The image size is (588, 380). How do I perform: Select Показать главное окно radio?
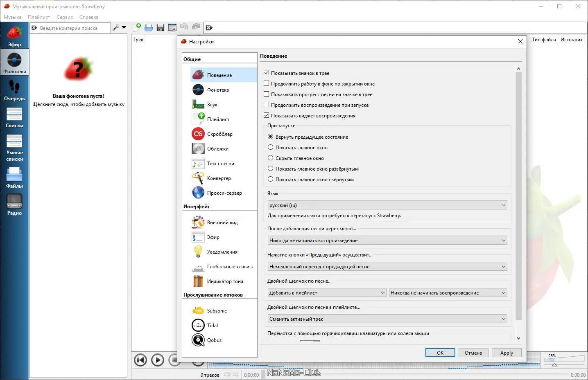(270, 147)
